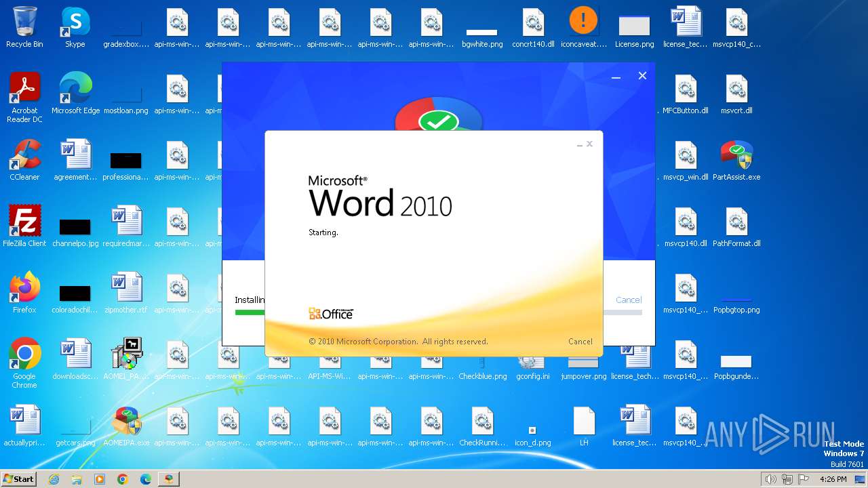Close the blue installer window

click(642, 76)
